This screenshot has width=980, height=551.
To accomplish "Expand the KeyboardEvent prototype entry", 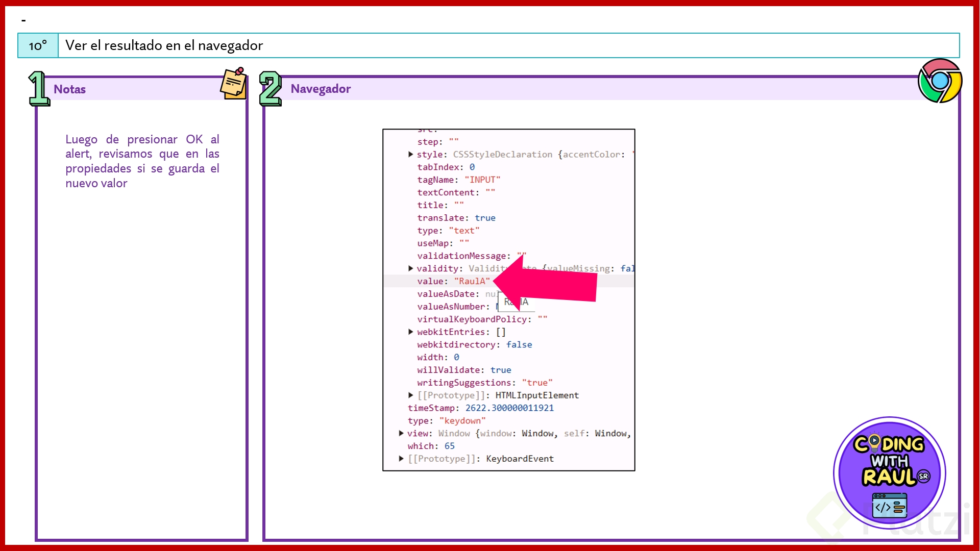I will click(x=401, y=459).
